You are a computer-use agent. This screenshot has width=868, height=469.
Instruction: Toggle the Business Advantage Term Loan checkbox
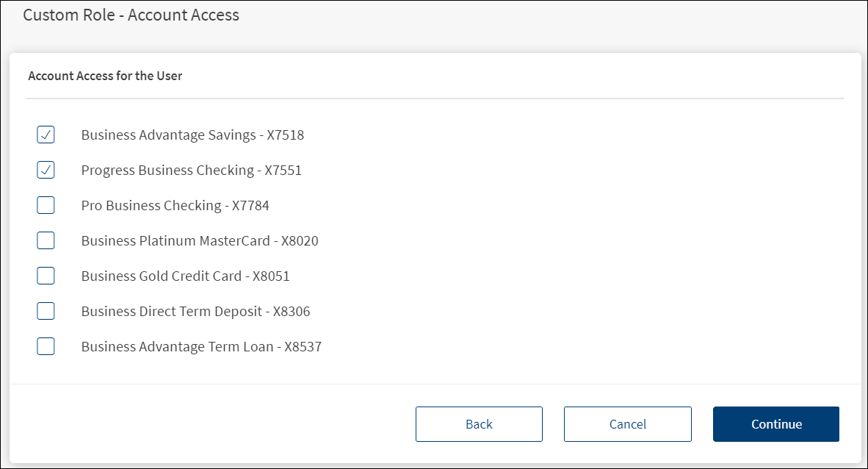46,346
